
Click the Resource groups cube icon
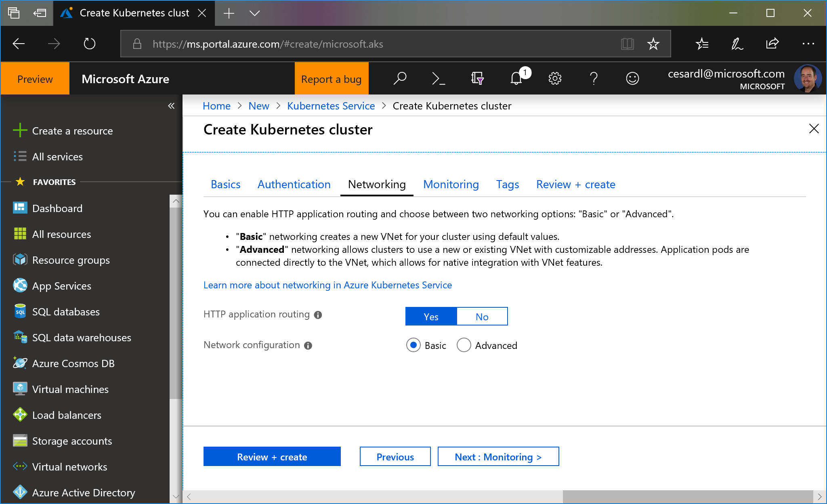click(x=20, y=260)
